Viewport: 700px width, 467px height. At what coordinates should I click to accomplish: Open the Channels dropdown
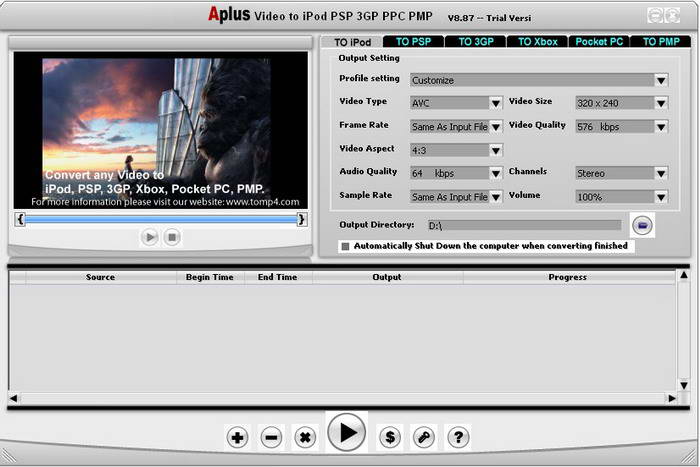661,173
